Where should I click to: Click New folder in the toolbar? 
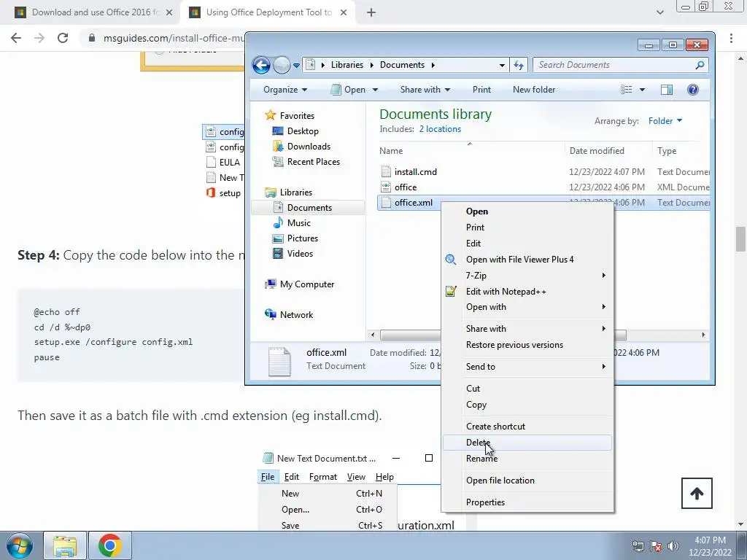tap(533, 90)
